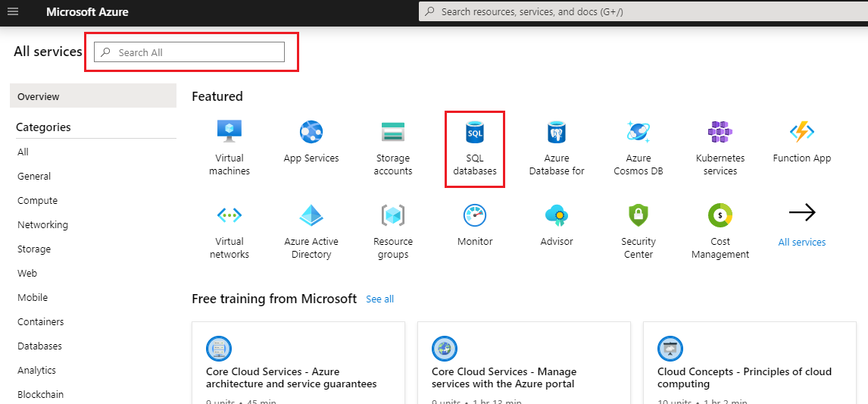The width and height of the screenshot is (868, 404).
Task: Click icon of Manage services training card
Action: [445, 349]
